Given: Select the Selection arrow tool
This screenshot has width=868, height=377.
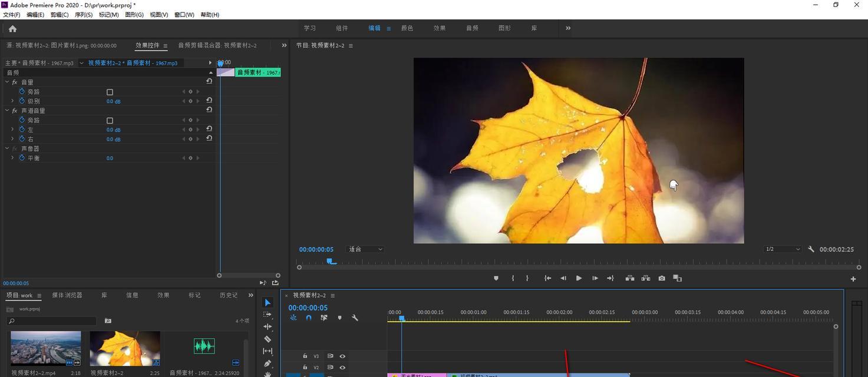Looking at the screenshot, I should tap(268, 303).
